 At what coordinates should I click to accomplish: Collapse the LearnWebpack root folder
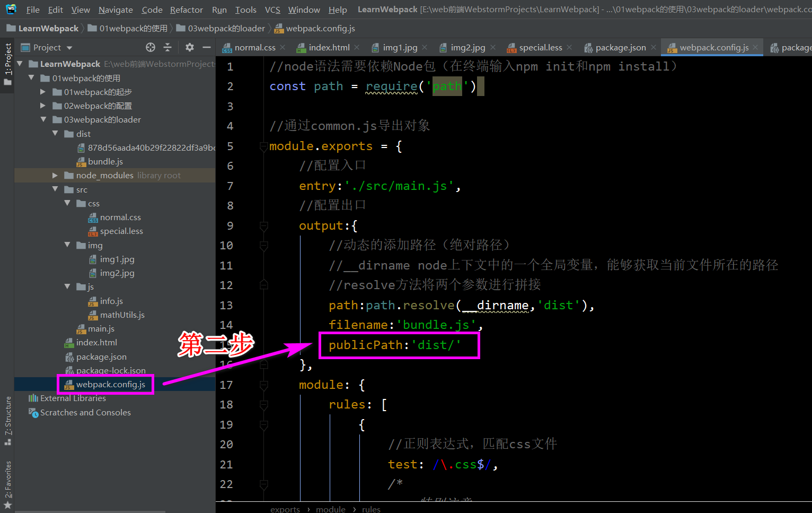coord(20,64)
